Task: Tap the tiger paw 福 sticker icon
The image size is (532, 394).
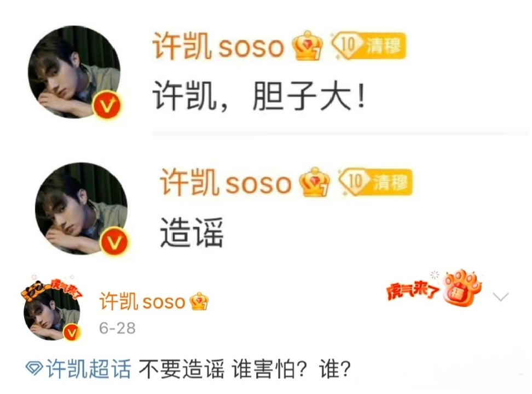Action: coord(462,288)
